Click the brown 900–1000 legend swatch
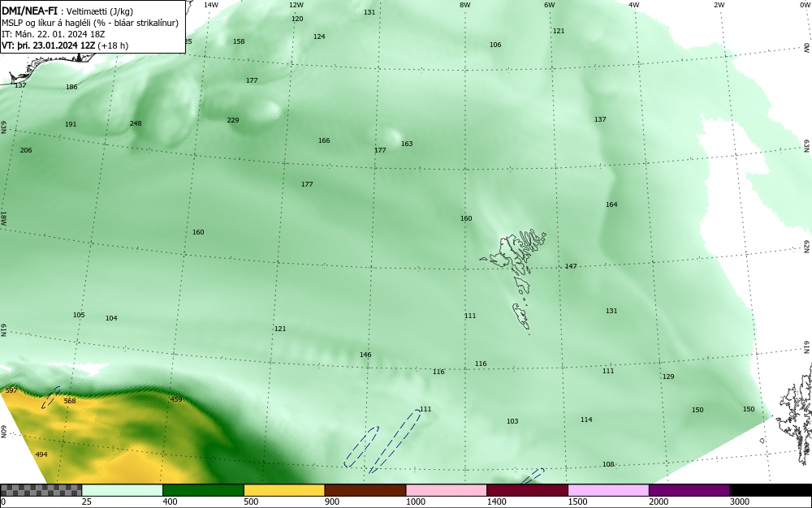This screenshot has height=508, width=812. point(365,490)
